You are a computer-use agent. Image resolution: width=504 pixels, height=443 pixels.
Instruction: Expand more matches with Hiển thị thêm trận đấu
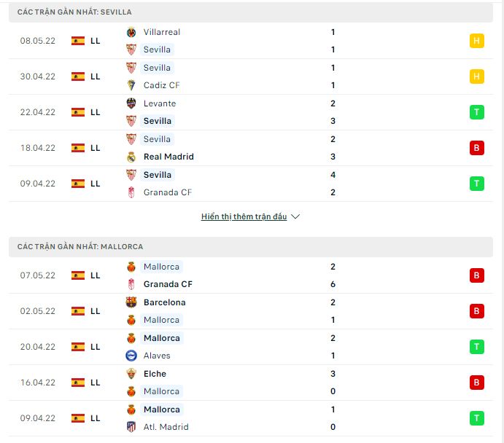(x=244, y=216)
